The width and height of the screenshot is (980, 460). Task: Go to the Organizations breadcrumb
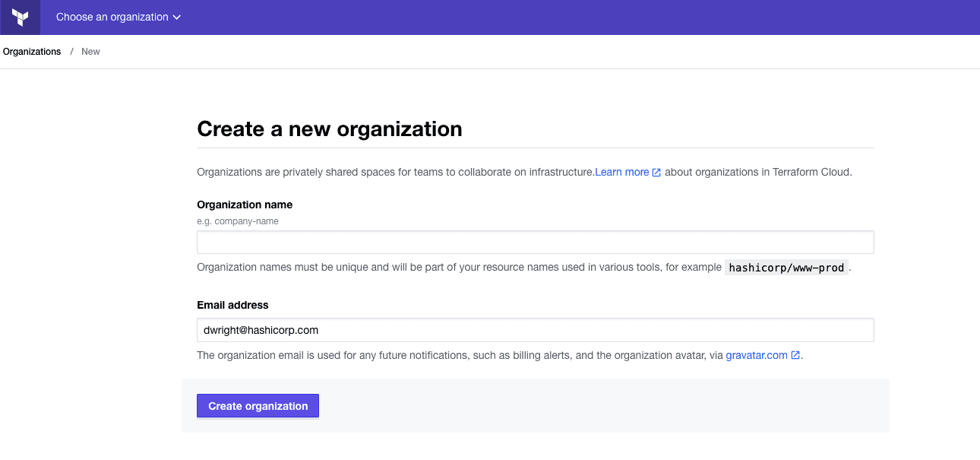[x=32, y=52]
